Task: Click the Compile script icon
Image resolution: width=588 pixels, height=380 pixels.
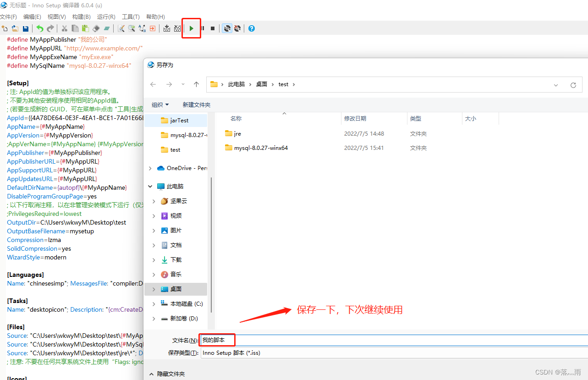Action: [x=167, y=28]
